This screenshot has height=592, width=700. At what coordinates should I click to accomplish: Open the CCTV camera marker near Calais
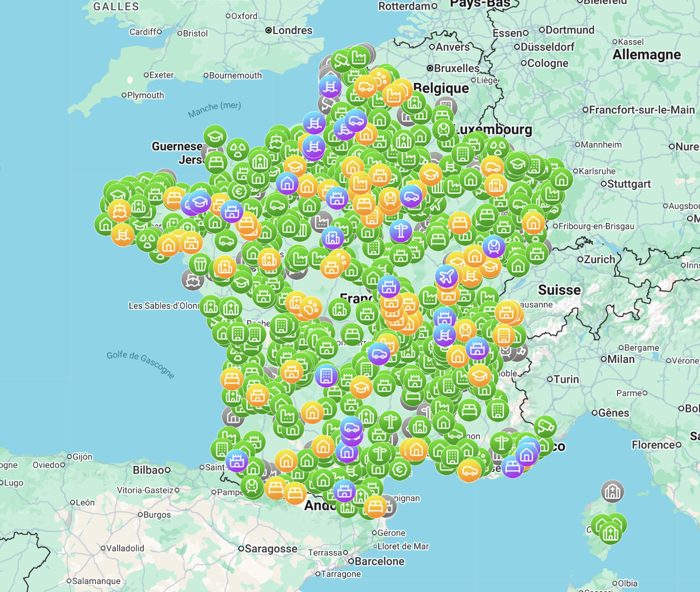pyautogui.click(x=341, y=59)
